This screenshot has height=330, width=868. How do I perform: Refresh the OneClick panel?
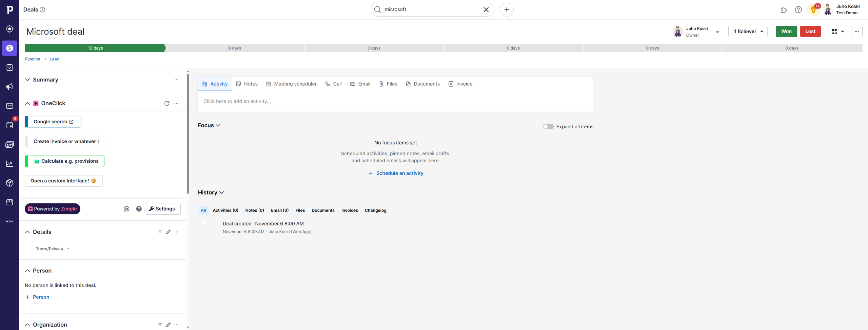167,103
